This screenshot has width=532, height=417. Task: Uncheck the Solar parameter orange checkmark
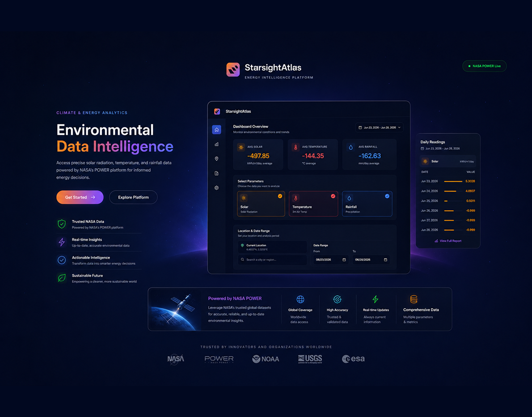click(x=280, y=196)
